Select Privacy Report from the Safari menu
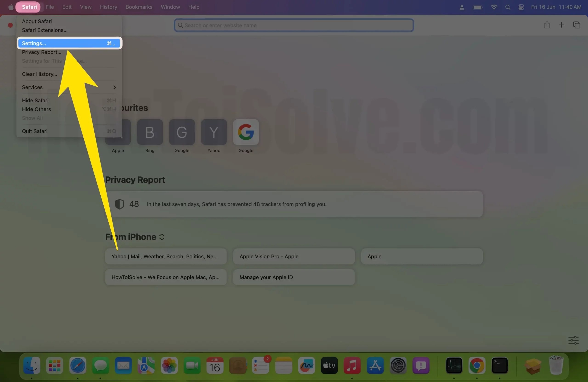Image resolution: width=588 pixels, height=382 pixels. coord(41,52)
